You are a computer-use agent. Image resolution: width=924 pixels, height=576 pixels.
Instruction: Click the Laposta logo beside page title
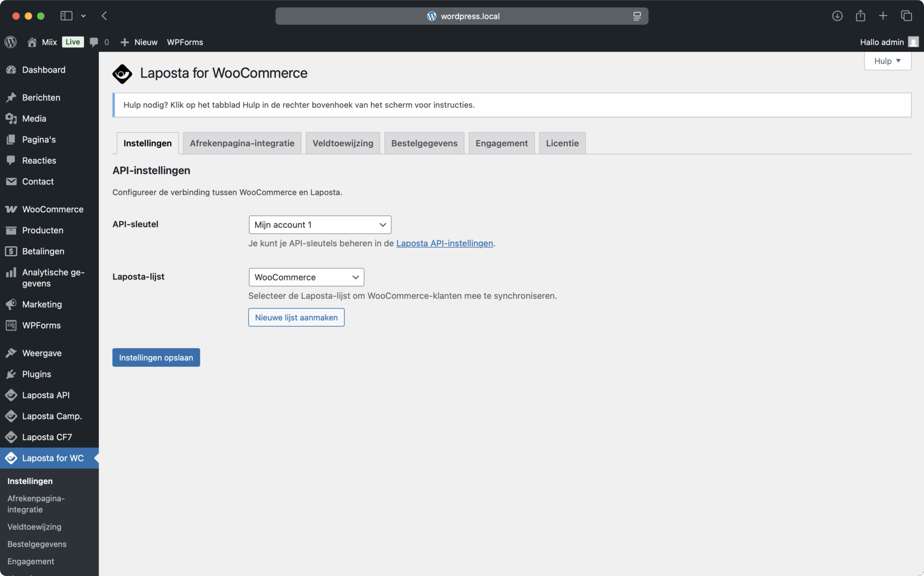pyautogui.click(x=122, y=74)
